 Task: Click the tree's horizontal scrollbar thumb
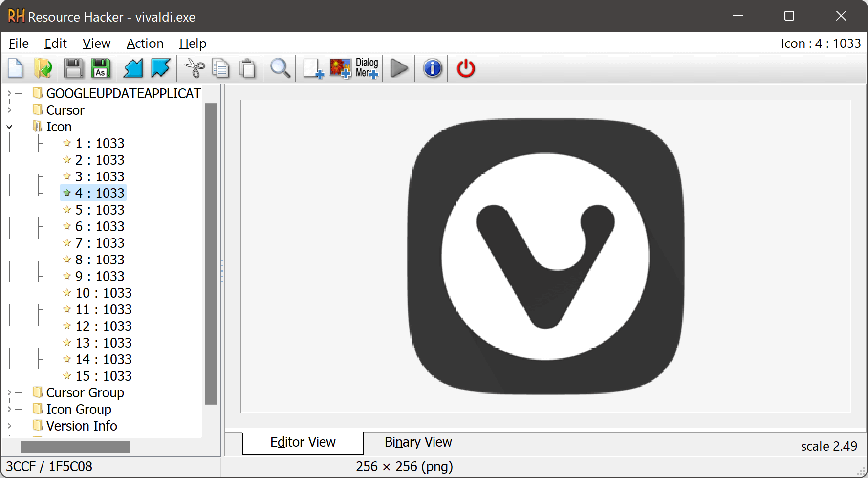(x=75, y=447)
